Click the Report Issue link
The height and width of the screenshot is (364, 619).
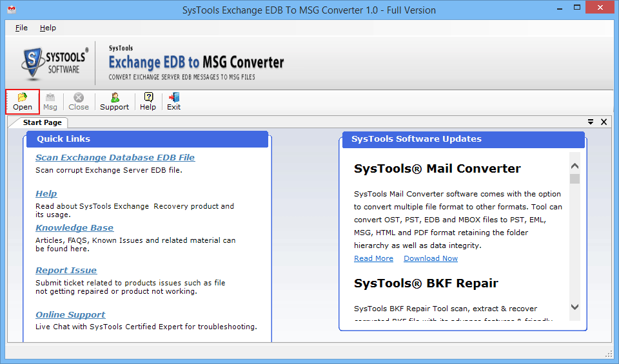66,270
